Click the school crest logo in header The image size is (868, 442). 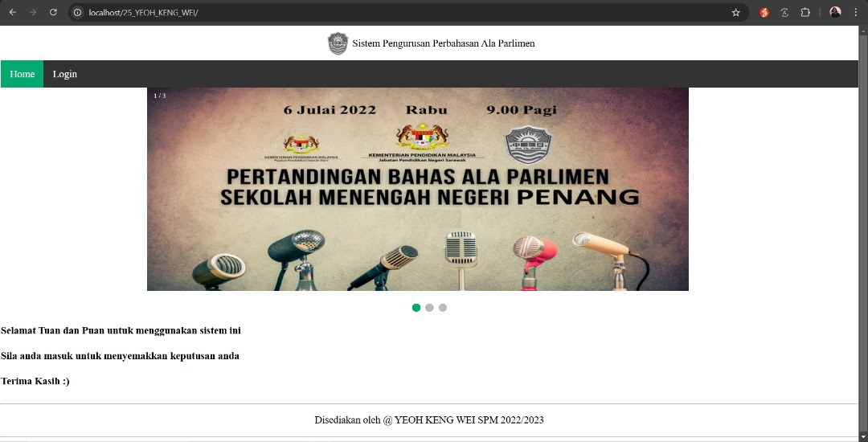[x=338, y=43]
